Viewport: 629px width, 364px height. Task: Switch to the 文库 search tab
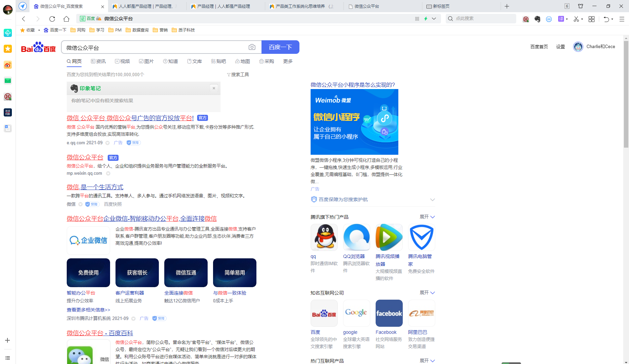click(194, 61)
